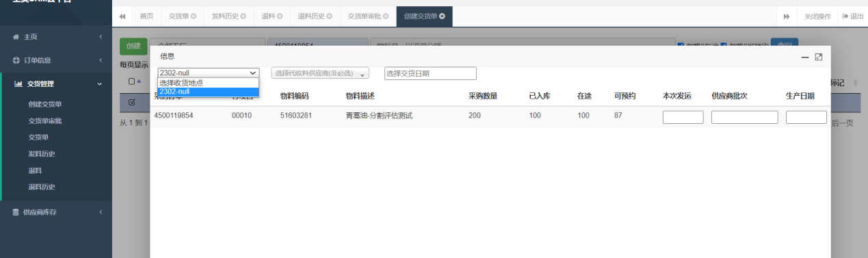Viewport: 868px width, 258px height.
Task: Click the 选择交货日期 date field
Action: pyautogui.click(x=430, y=73)
